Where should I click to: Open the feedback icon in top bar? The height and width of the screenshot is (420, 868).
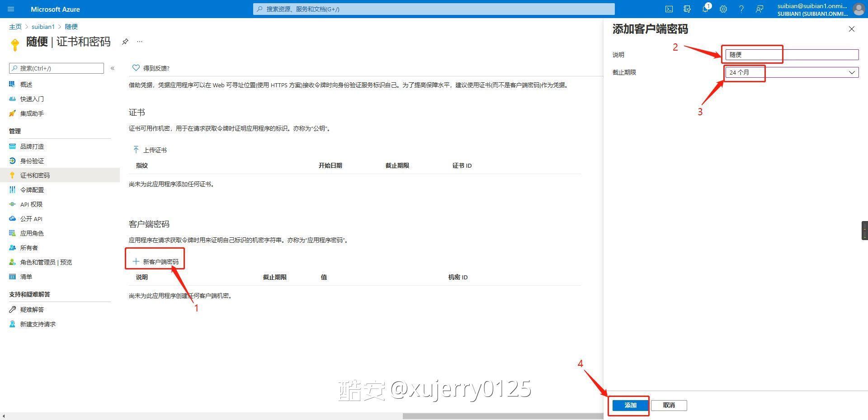pyautogui.click(x=759, y=9)
